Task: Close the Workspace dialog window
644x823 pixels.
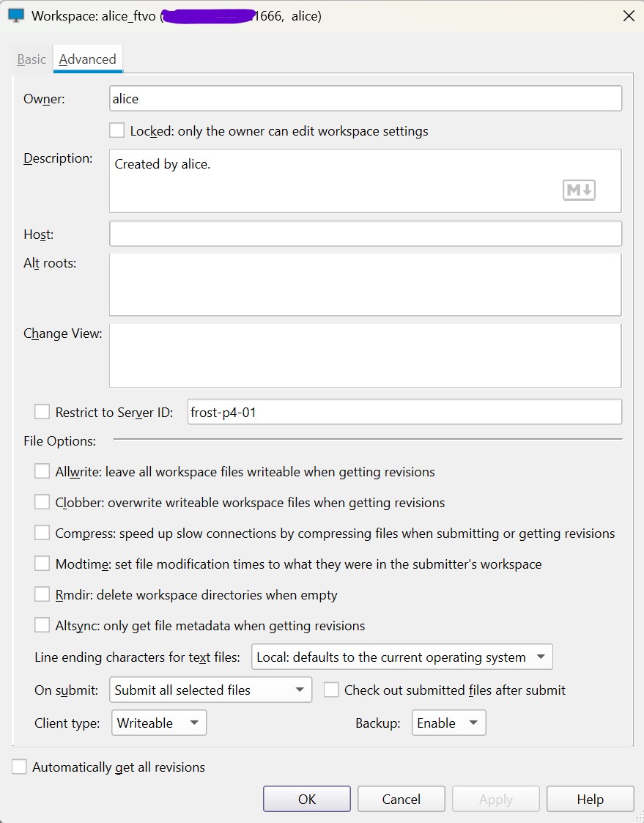Action: 628,16
